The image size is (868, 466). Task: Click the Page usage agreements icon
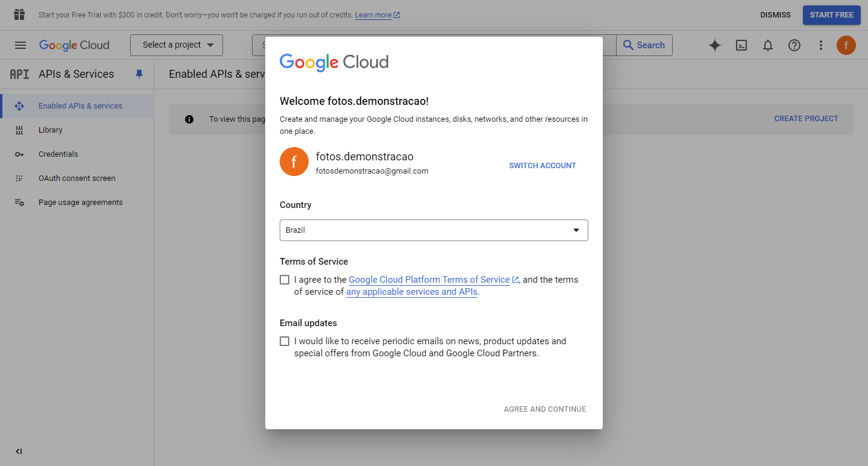[19, 203]
